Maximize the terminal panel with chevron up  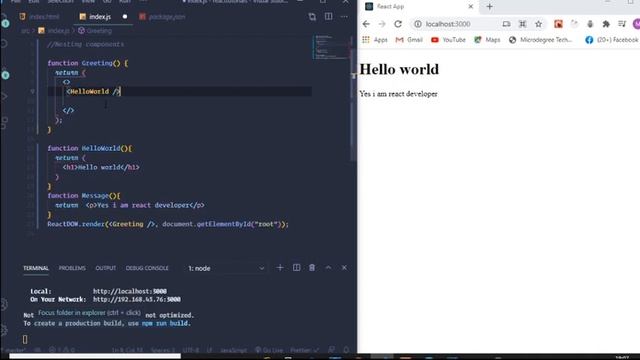[329, 268]
